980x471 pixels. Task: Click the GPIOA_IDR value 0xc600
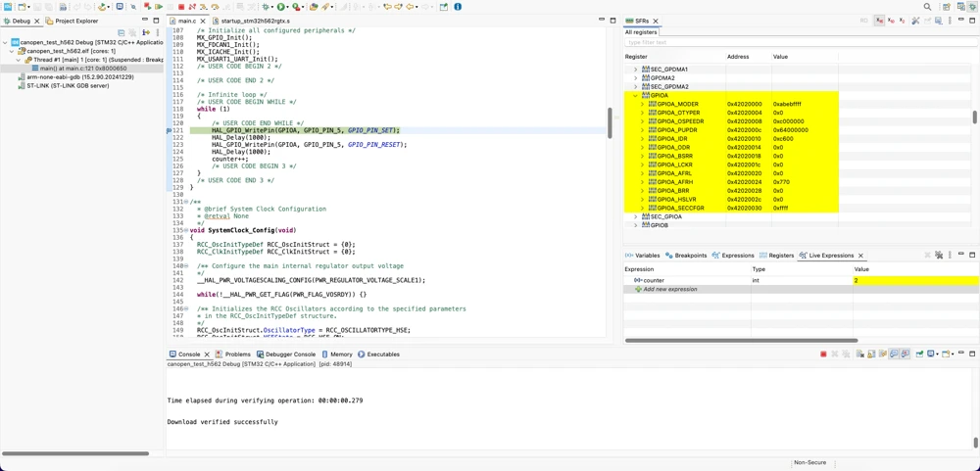click(x=783, y=138)
